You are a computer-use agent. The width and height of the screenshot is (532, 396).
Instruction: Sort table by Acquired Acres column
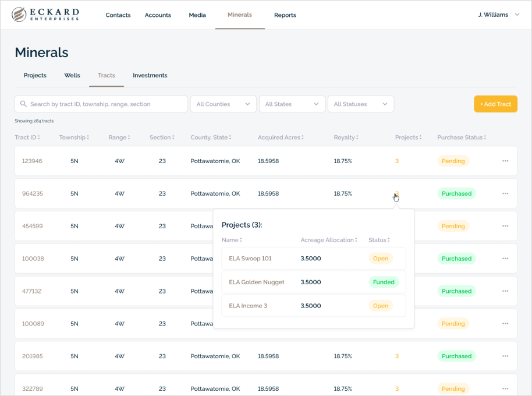click(x=281, y=137)
